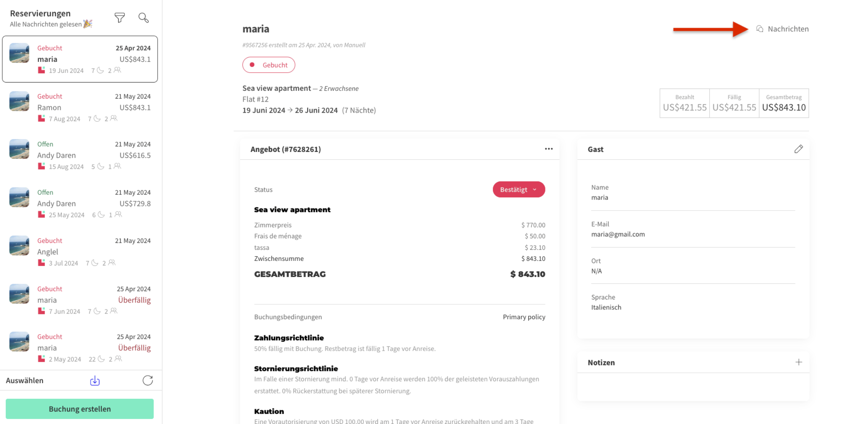Click the Fällig amount box
Screen dimensions: 868x424
(x=734, y=103)
